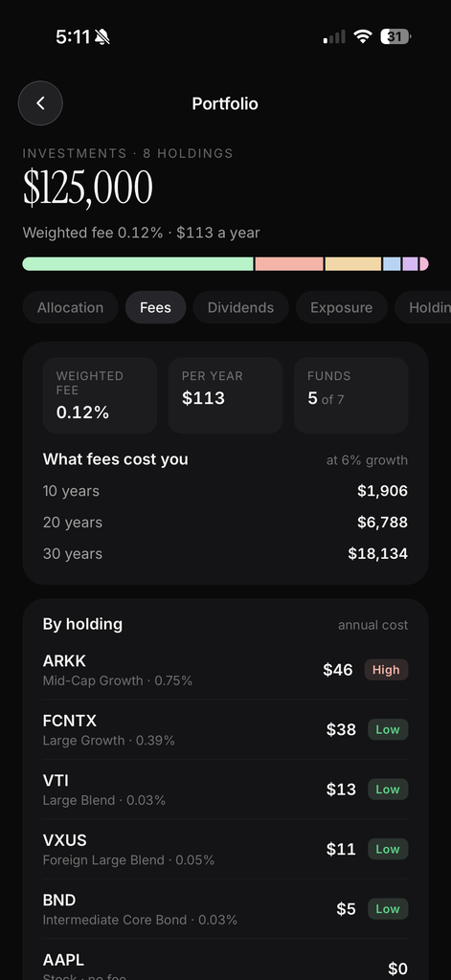Select the salmon allocation bar segment

click(289, 264)
